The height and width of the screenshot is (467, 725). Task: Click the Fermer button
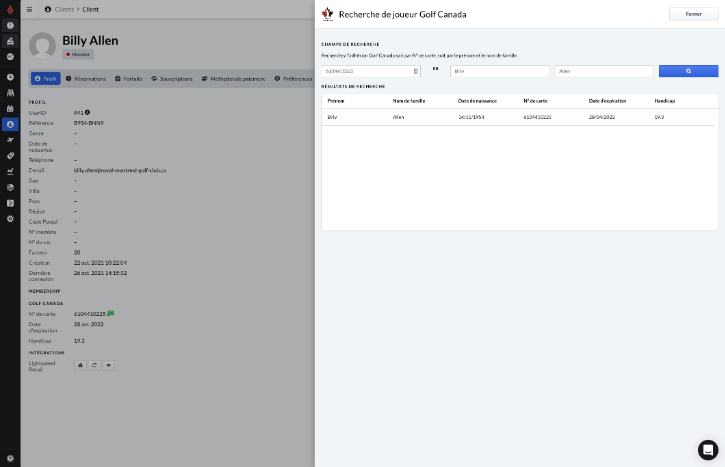pos(693,14)
